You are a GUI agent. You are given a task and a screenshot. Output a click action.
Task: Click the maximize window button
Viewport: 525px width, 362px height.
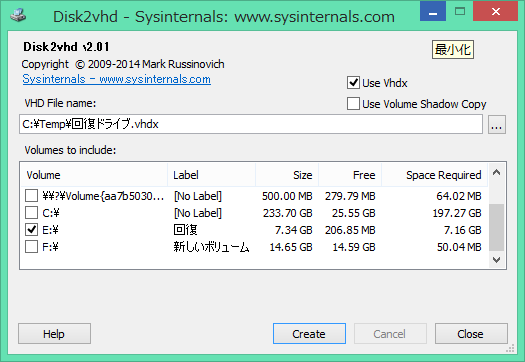460,11
